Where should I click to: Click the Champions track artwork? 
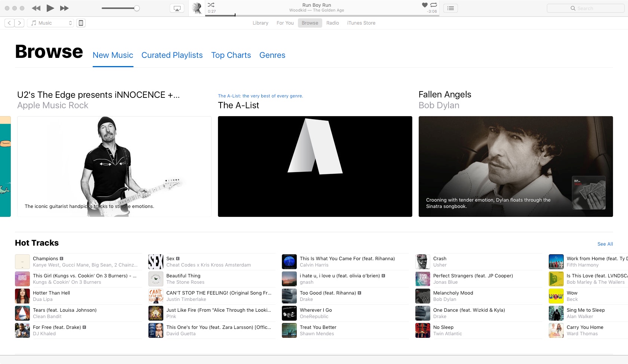(x=22, y=262)
